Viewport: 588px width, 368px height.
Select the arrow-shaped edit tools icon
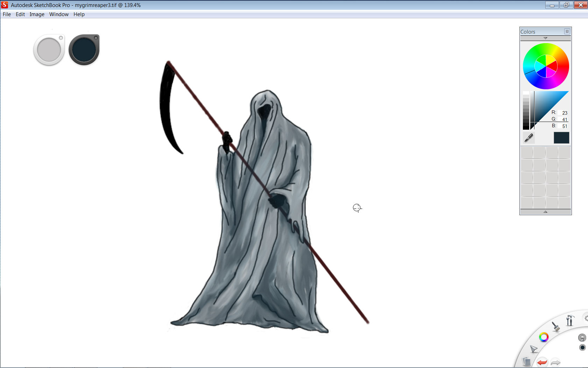click(x=534, y=349)
